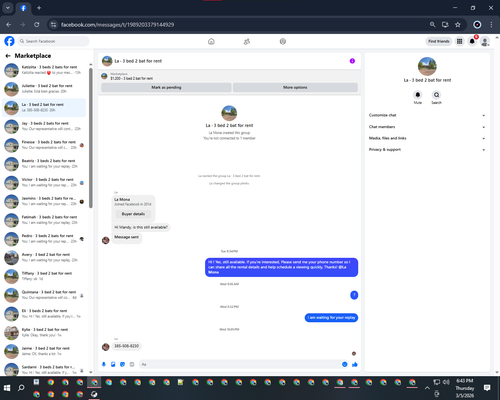Open Windows notification center
The width and height of the screenshot is (500, 400).
(x=487, y=388)
